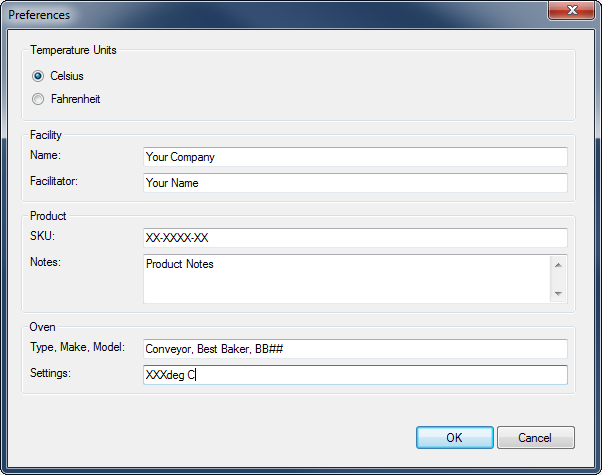
Task: Click the "Notes:" label in Product
Action: click(46, 261)
